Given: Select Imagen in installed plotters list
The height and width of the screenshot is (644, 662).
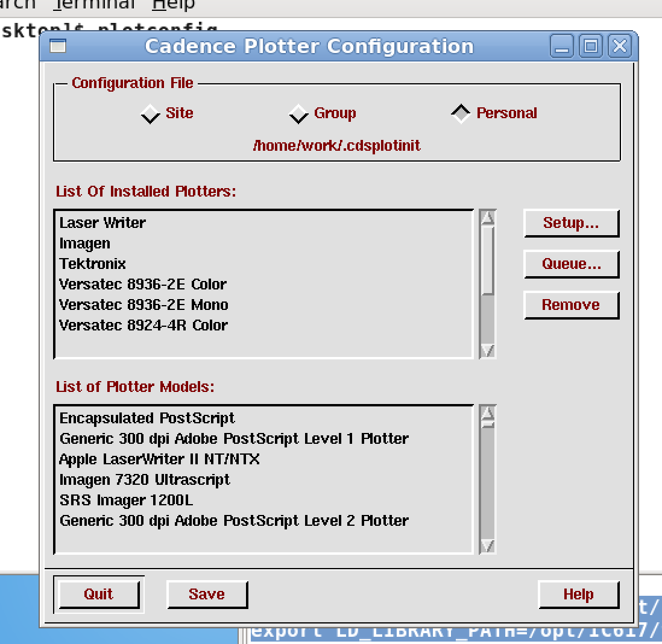Looking at the screenshot, I should [264, 243].
